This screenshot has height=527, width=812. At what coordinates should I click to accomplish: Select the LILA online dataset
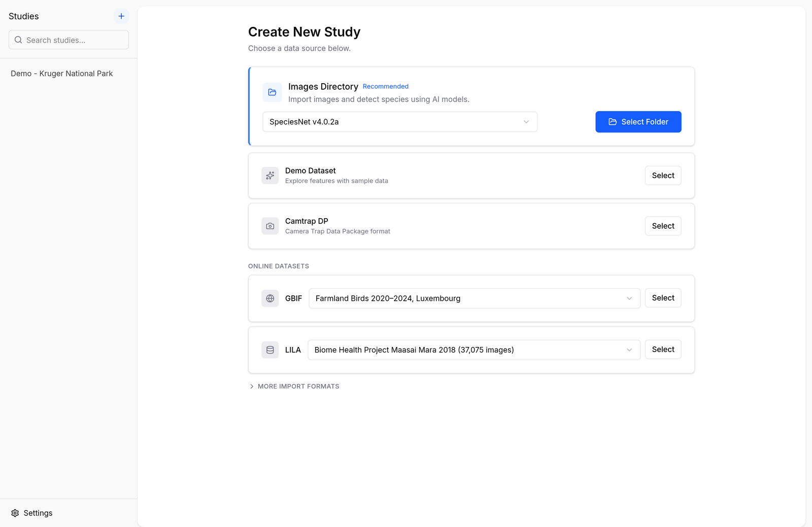pyautogui.click(x=663, y=349)
